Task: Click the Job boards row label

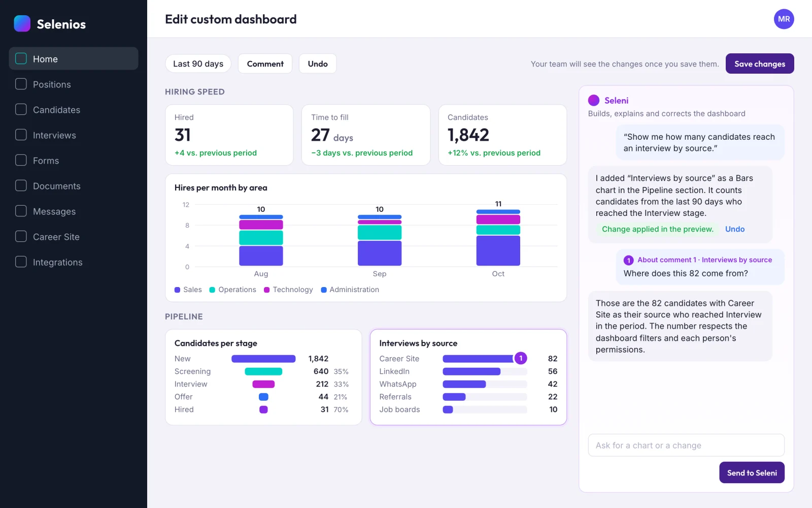Action: pyautogui.click(x=399, y=409)
